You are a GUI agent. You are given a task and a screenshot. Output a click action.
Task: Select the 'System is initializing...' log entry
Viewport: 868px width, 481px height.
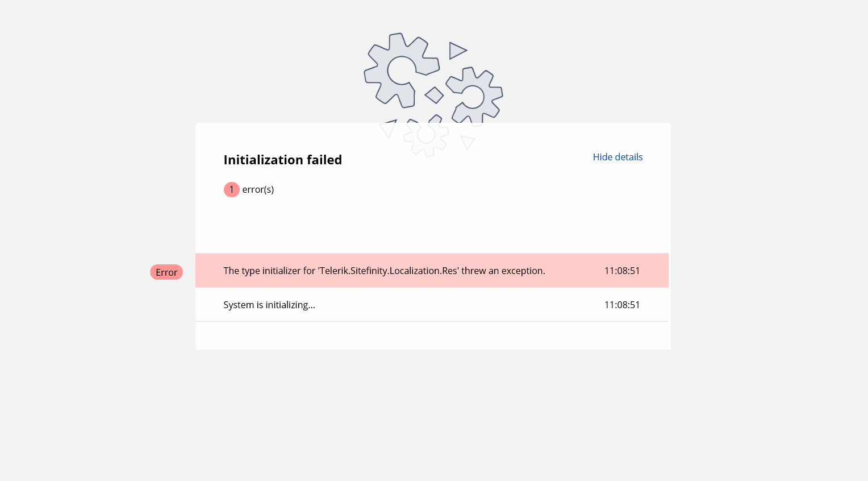[x=269, y=305]
